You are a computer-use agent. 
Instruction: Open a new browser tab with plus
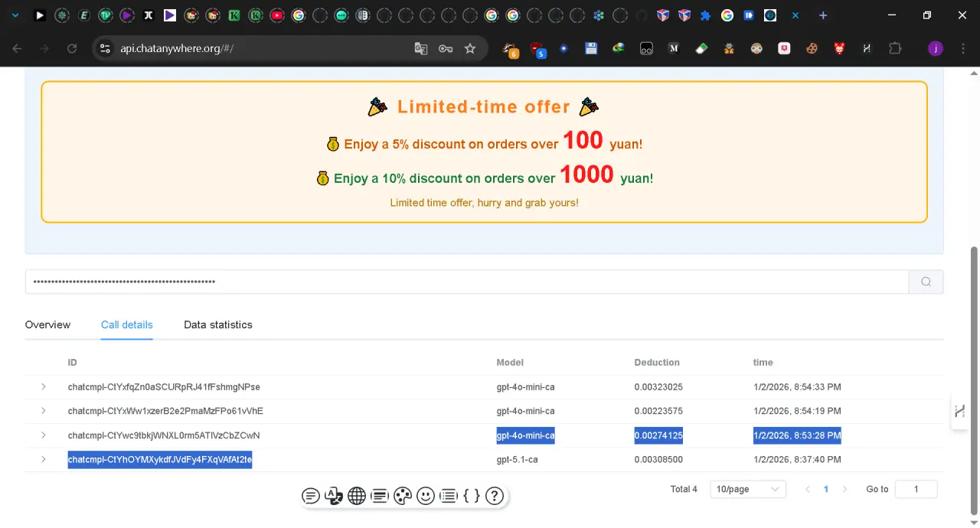[823, 15]
